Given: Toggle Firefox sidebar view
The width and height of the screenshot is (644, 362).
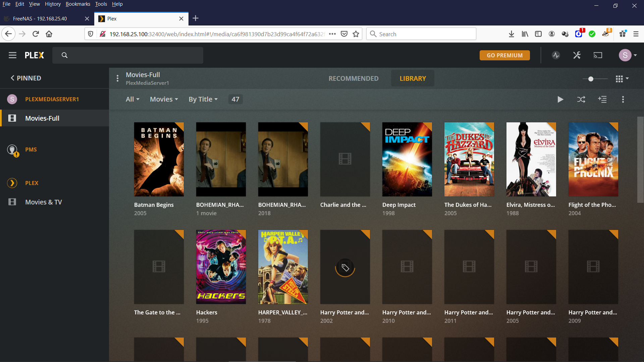Looking at the screenshot, I should tap(538, 34).
